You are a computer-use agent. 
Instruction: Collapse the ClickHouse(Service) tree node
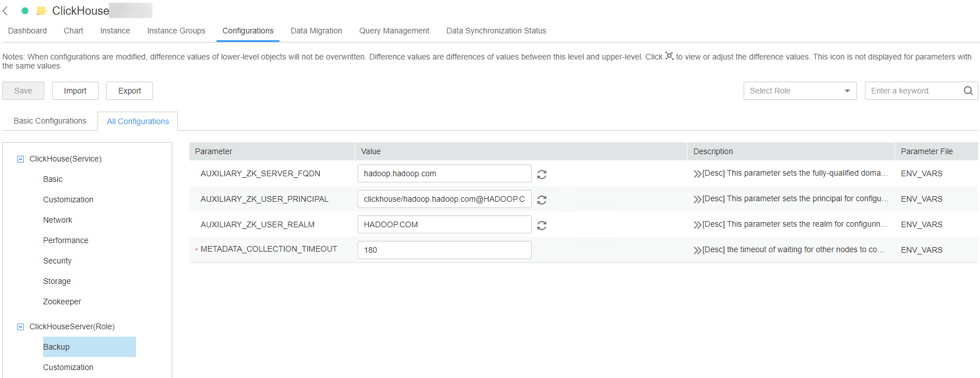click(20, 159)
